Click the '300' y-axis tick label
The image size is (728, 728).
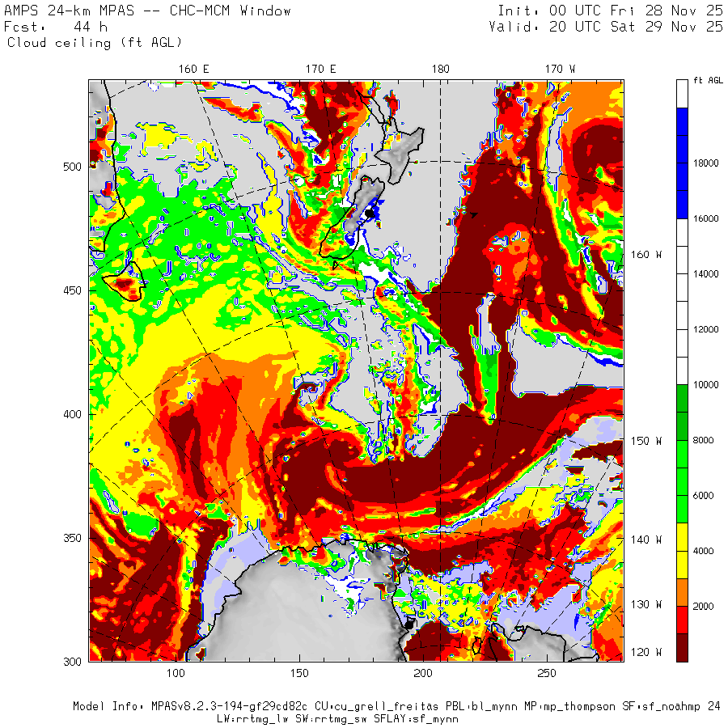coord(72,662)
